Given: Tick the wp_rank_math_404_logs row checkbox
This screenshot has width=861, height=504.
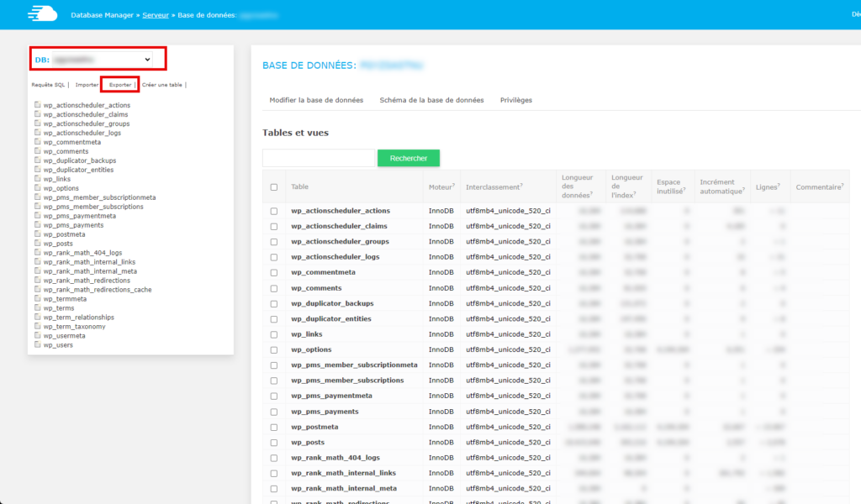Looking at the screenshot, I should pos(274,458).
